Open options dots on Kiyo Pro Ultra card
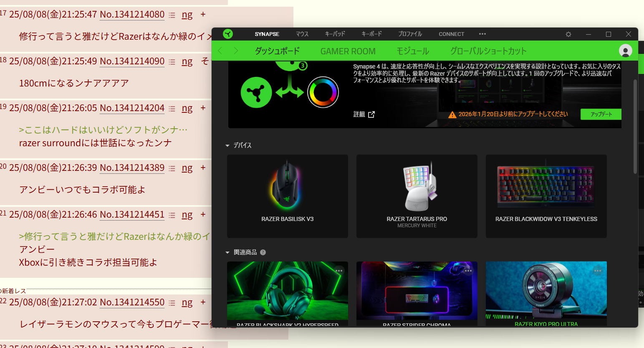This screenshot has height=348, width=644. [x=598, y=271]
